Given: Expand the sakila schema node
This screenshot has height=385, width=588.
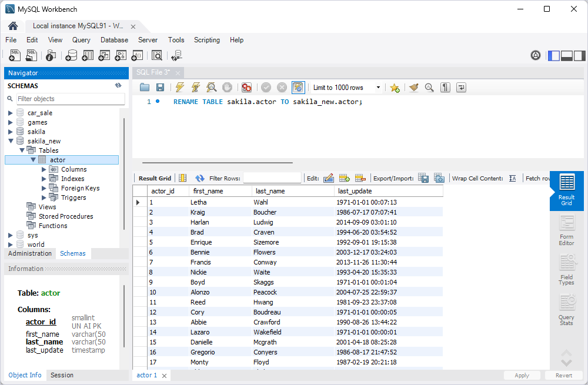Looking at the screenshot, I should 11,132.
